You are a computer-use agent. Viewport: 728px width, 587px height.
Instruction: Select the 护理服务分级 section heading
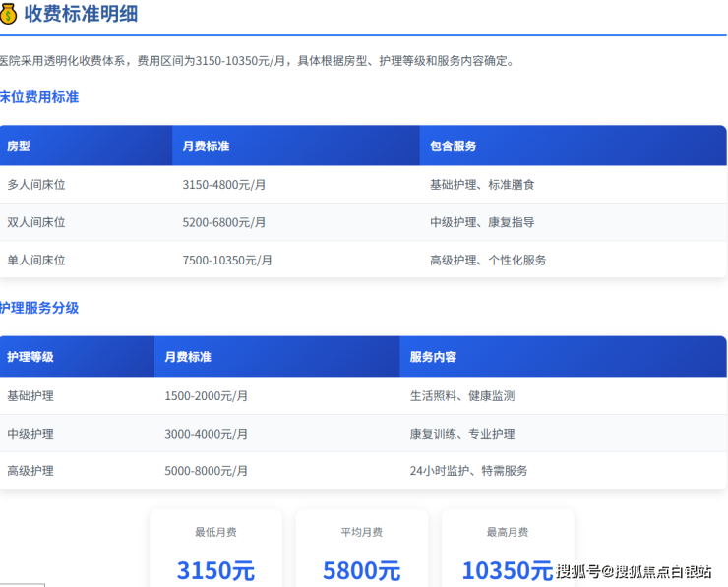pyautogui.click(x=39, y=308)
